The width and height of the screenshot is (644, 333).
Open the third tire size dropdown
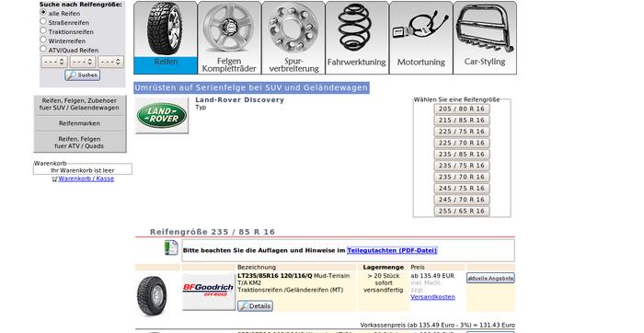111,62
